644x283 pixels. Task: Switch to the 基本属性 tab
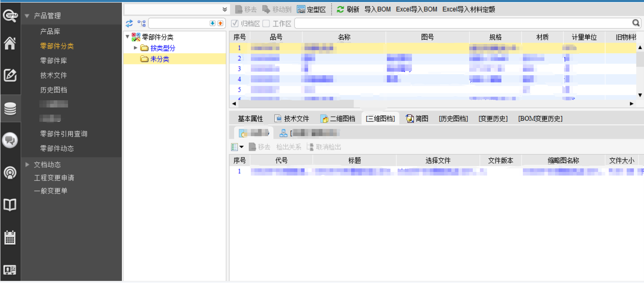[250, 119]
